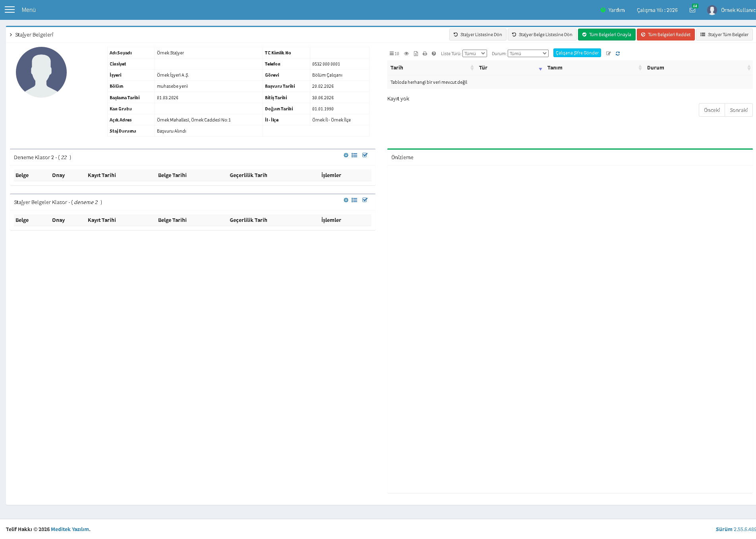Click Stajyer Belge Listesine Dön button
The height and width of the screenshot is (539, 756).
[542, 35]
